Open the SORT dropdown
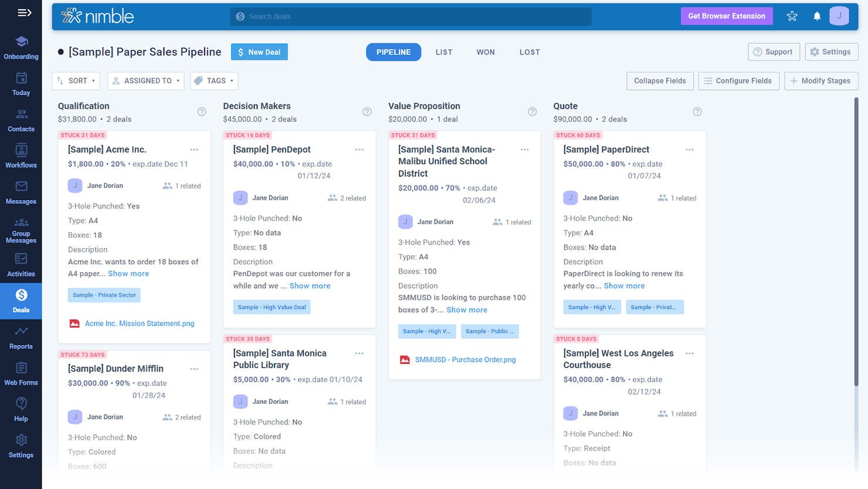Image resolution: width=868 pixels, height=489 pixels. pos(76,80)
